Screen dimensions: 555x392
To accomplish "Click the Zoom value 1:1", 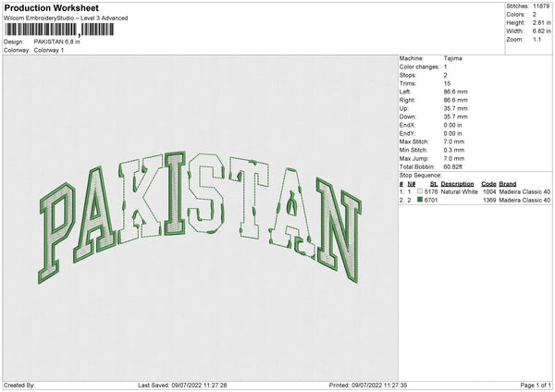I will [x=536, y=40].
